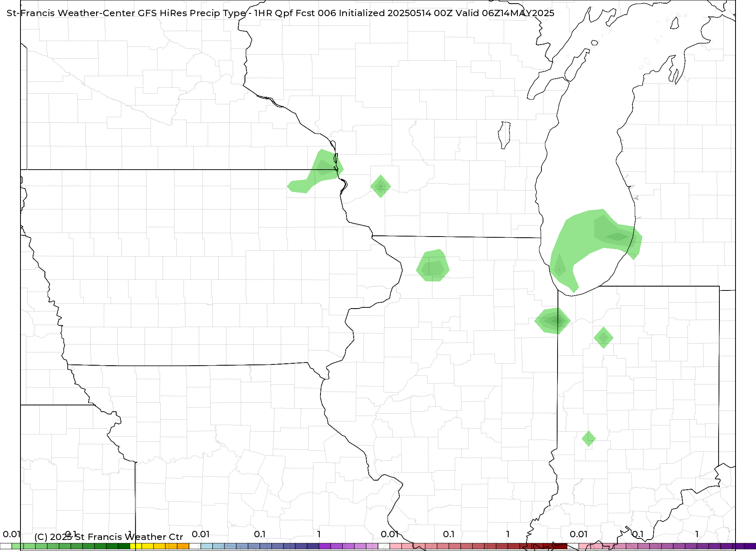The width and height of the screenshot is (756, 551).
Task: Select the darkest green legend swatch
Action: (x=124, y=546)
